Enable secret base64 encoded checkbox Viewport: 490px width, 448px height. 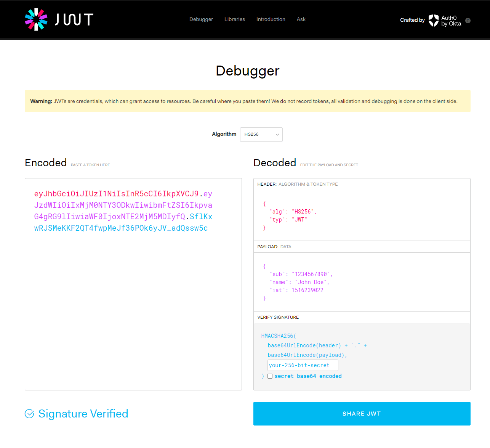(270, 376)
